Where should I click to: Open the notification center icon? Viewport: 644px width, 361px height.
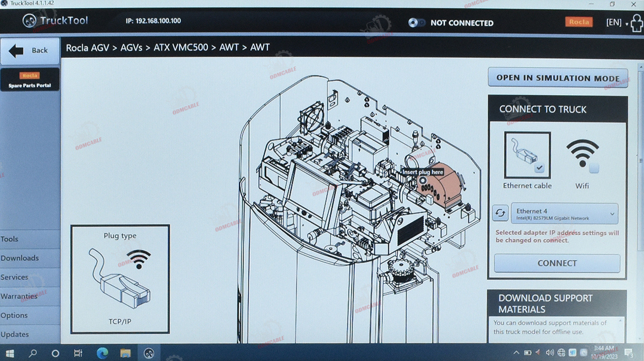click(629, 353)
